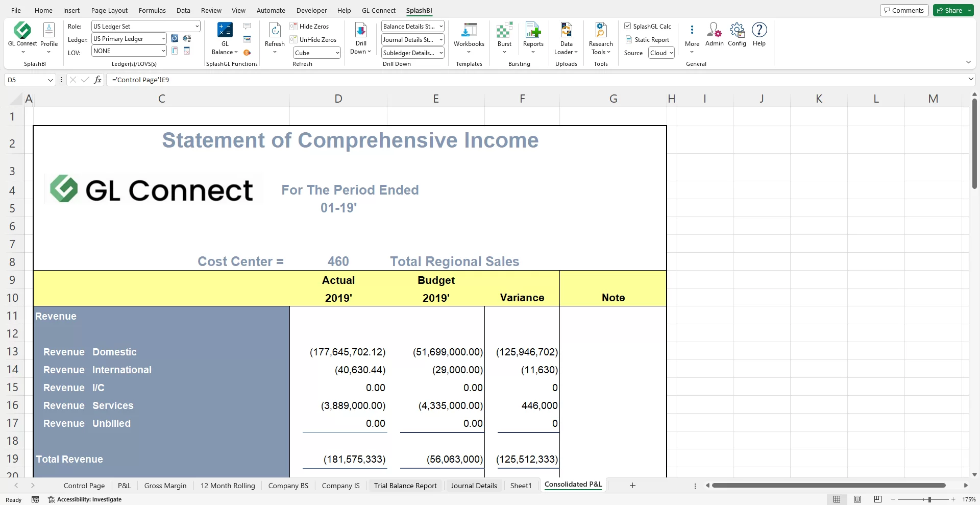The image size is (980, 505).
Task: Expand the Role dropdown showing US Ledger Set
Action: coord(197,27)
